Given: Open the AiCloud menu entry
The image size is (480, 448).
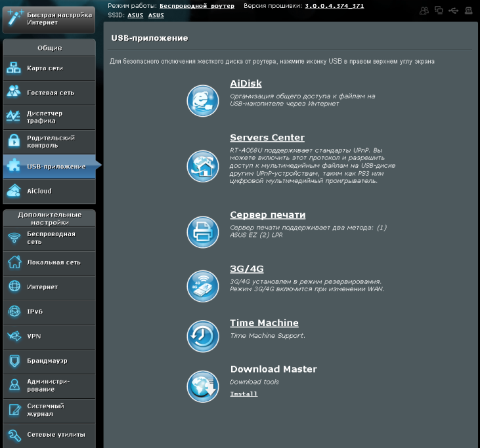Looking at the screenshot, I should [49, 191].
